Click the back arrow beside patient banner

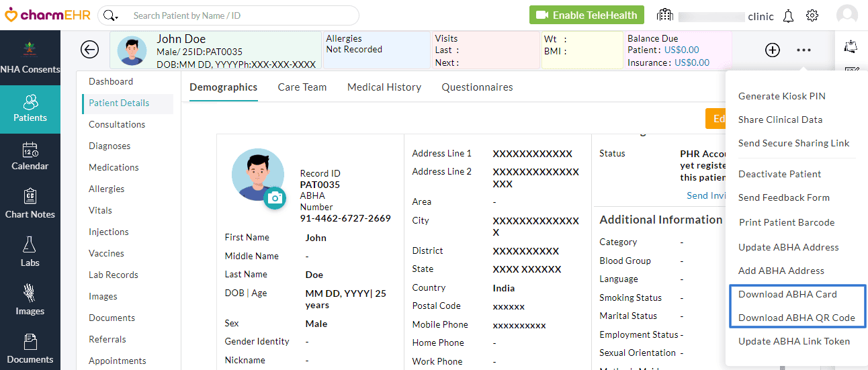pyautogui.click(x=89, y=50)
